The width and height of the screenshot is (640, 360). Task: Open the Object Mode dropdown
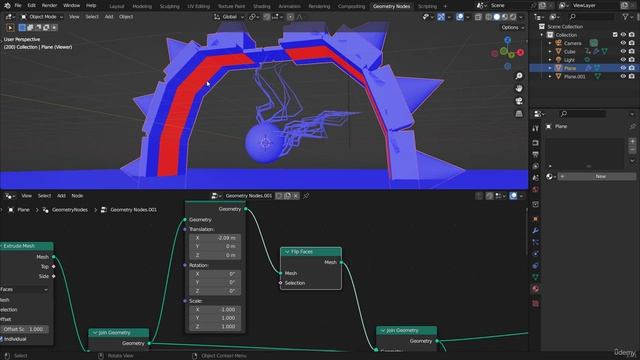point(42,17)
